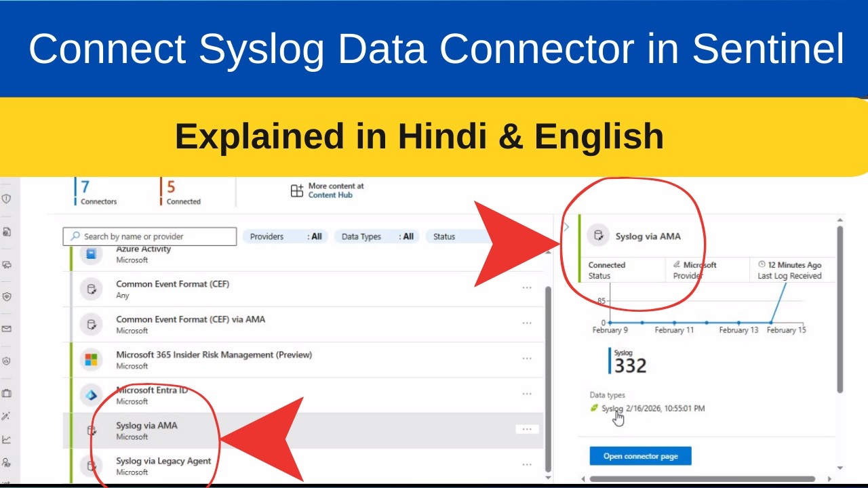Viewport: 868px width, 488px height.
Task: Click the Azure Activity connector icon
Action: (x=91, y=254)
